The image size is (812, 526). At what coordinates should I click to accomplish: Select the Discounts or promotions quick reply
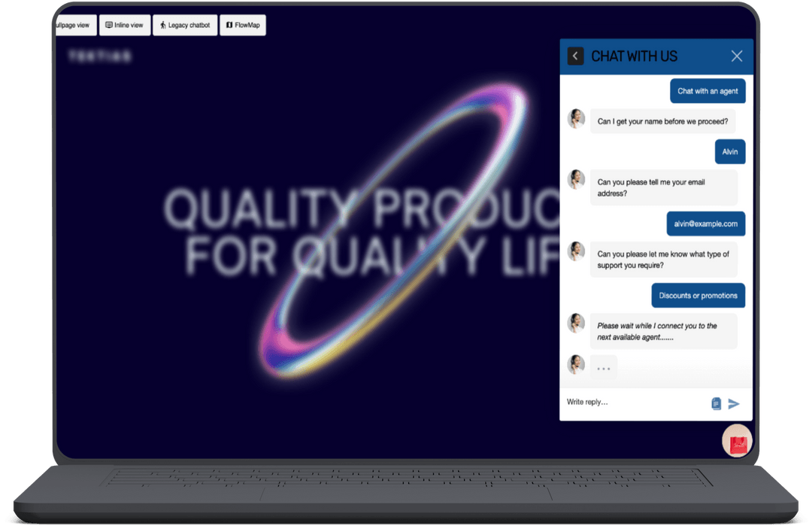pyautogui.click(x=698, y=295)
